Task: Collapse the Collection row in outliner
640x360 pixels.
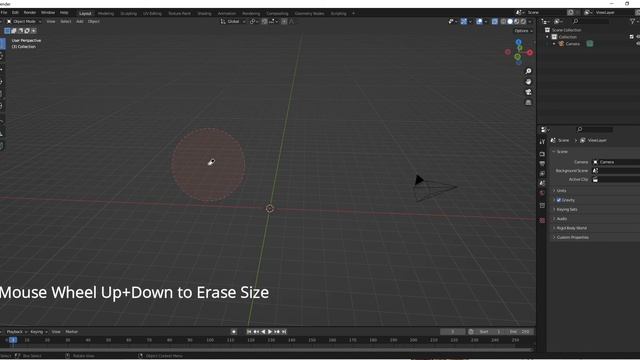Action: [548, 37]
